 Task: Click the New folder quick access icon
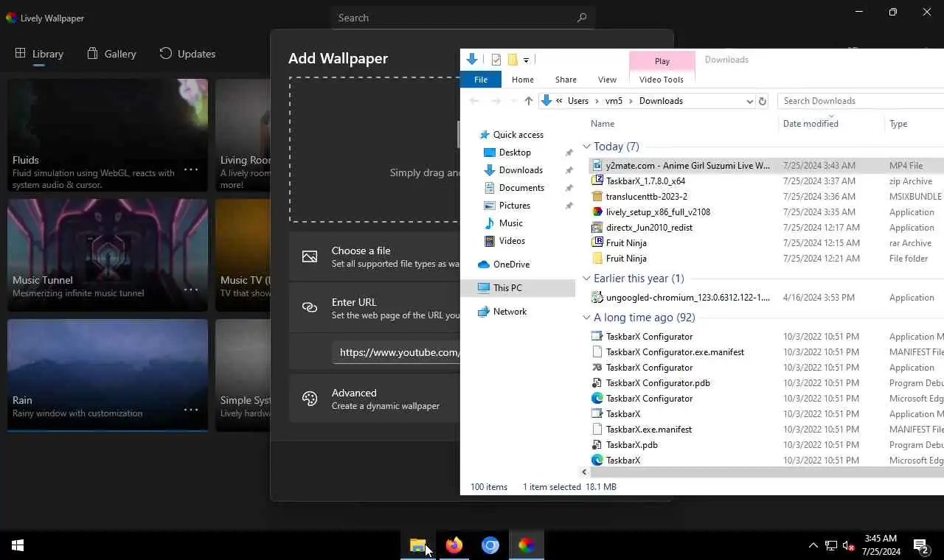click(513, 60)
